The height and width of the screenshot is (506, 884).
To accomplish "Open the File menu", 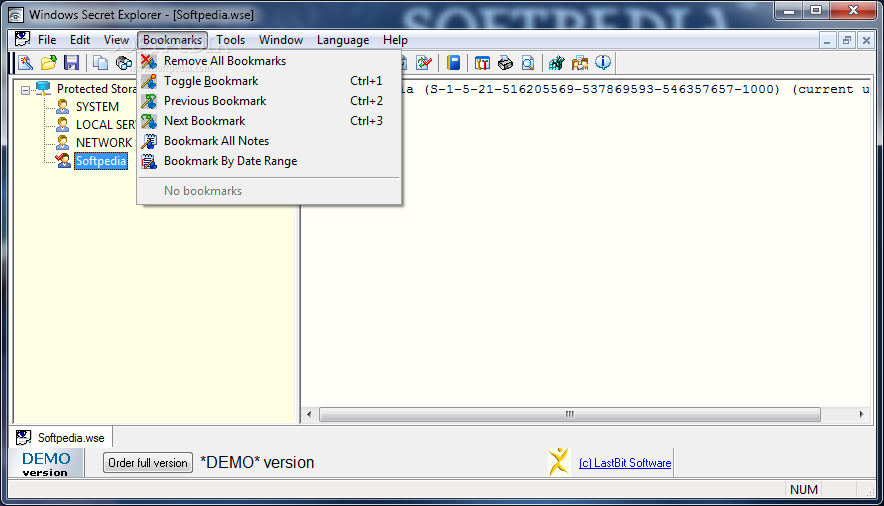I will (x=47, y=40).
